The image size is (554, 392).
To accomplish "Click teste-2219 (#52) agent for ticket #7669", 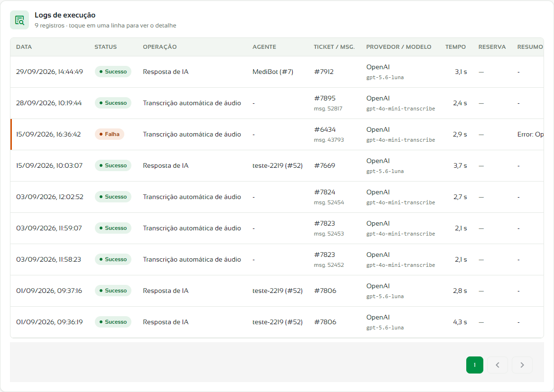I will 277,165.
